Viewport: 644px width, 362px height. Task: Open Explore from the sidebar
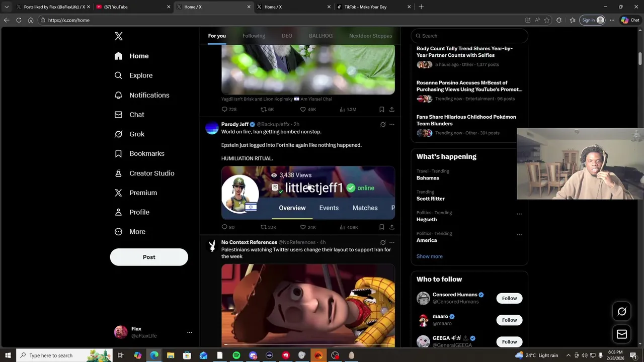(134, 75)
